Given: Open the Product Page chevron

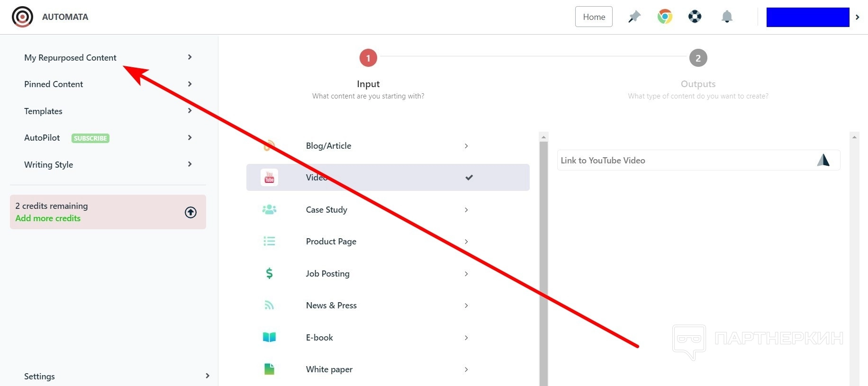Looking at the screenshot, I should (x=466, y=242).
